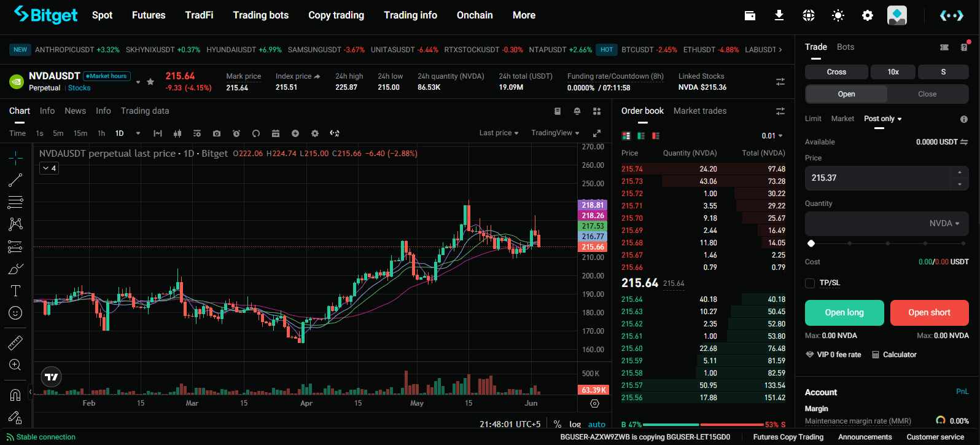The image size is (980, 445).
Task: Open the user avatar profile
Action: tap(897, 15)
